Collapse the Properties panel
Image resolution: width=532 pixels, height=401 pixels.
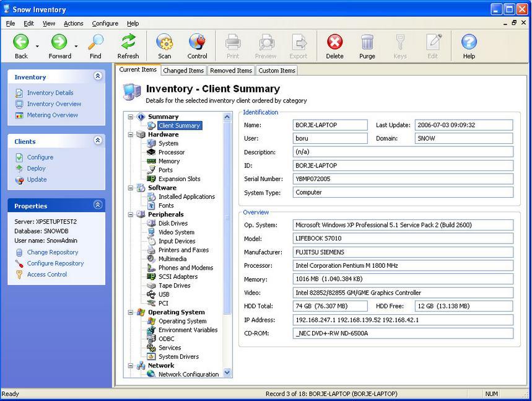pos(97,205)
